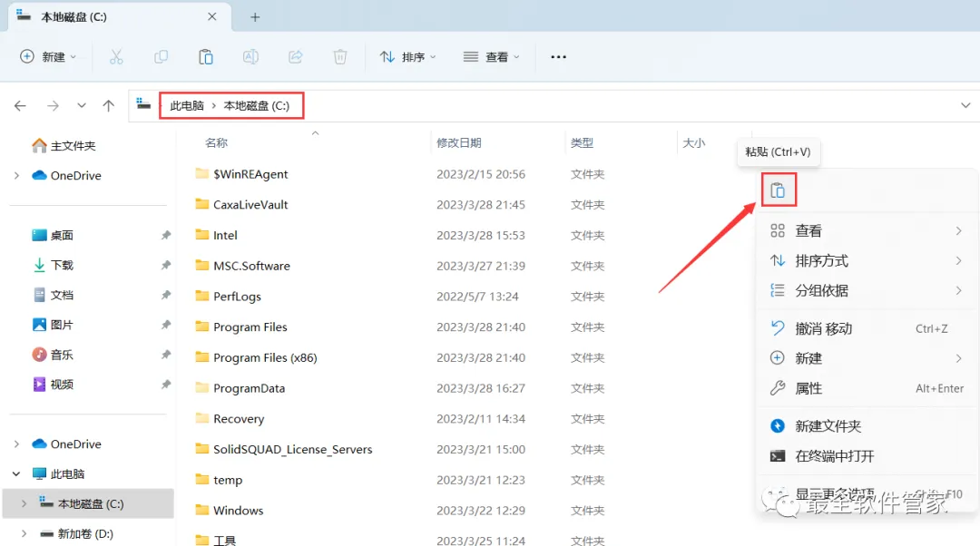The height and width of the screenshot is (546, 980).
Task: Click 此电脑 in the address breadcrumb
Action: point(187,105)
